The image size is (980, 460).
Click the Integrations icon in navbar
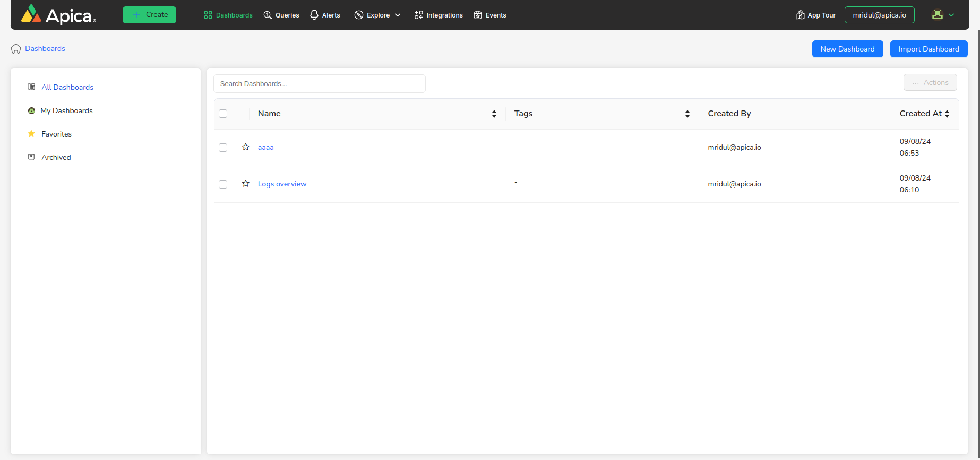pyautogui.click(x=419, y=15)
